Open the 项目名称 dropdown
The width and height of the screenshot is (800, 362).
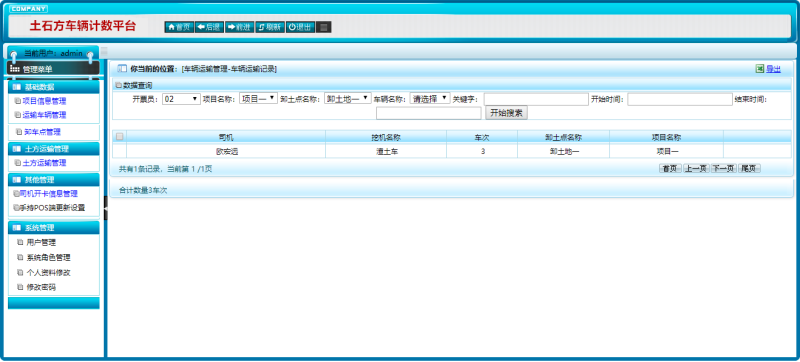click(x=258, y=98)
